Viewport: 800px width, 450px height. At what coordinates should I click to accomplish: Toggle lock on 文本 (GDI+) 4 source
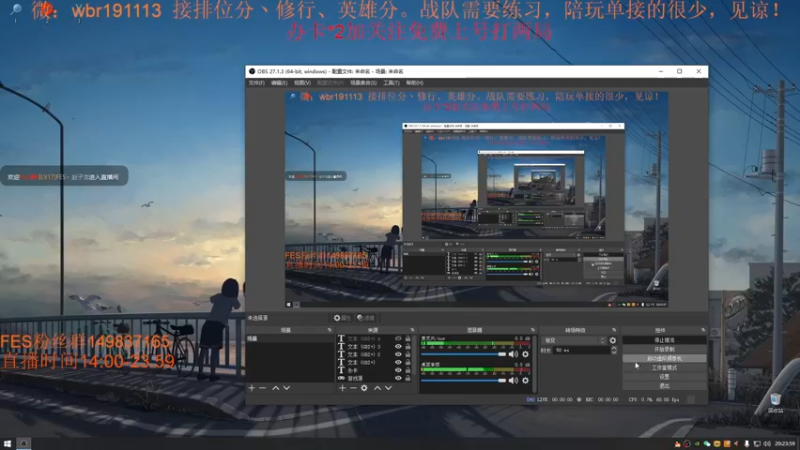408,339
